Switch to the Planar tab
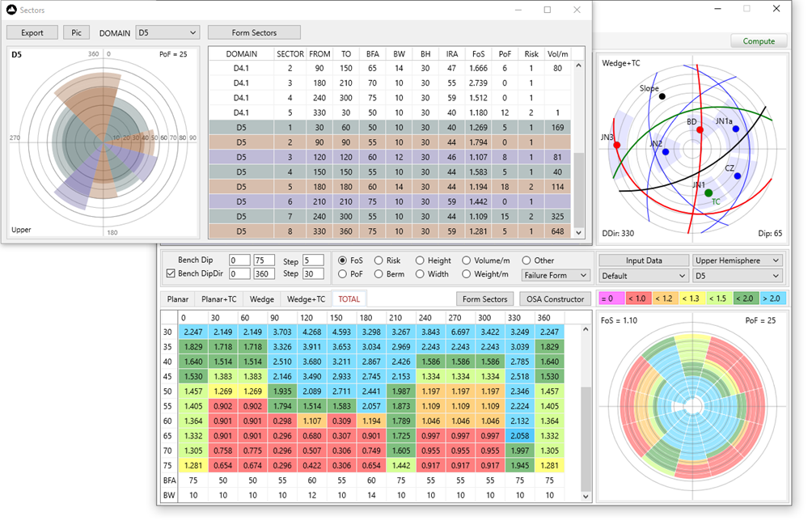Viewport: 812px width, 529px height. point(178,299)
